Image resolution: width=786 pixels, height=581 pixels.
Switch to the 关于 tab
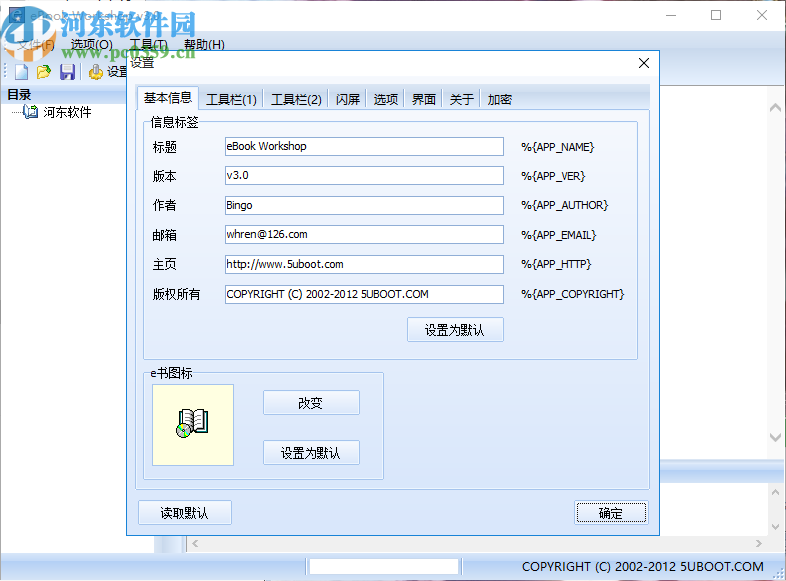462,99
